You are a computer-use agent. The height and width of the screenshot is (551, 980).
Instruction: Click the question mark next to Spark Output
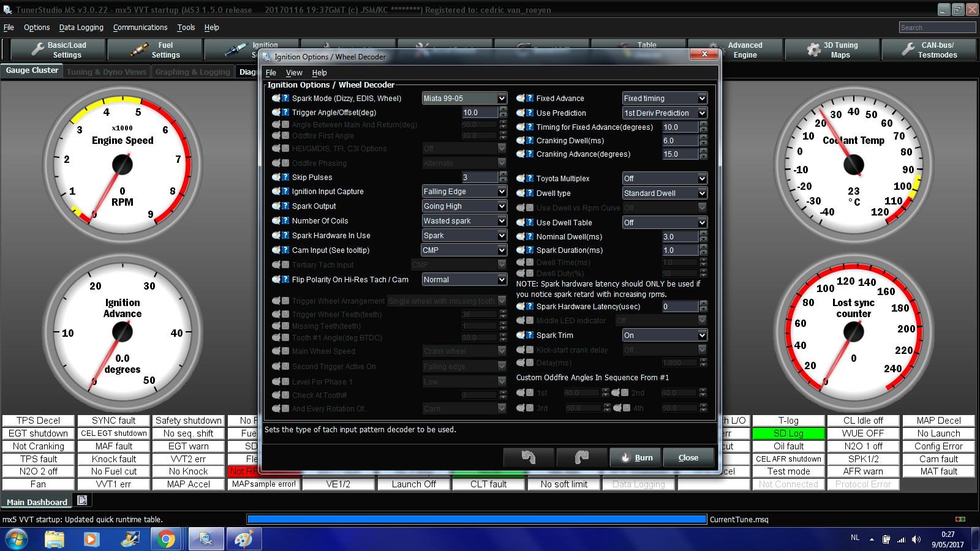point(285,206)
